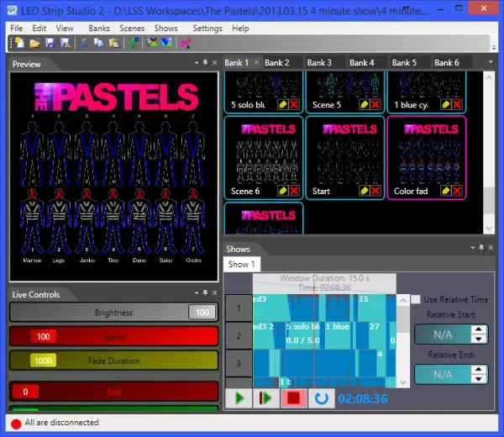Click the bank scenes scrollbar down arrow
Screen dimensions: 504x437
point(489,229)
